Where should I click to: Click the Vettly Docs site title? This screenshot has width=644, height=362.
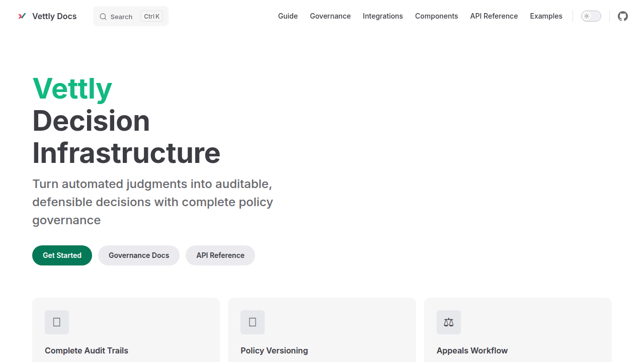54,16
